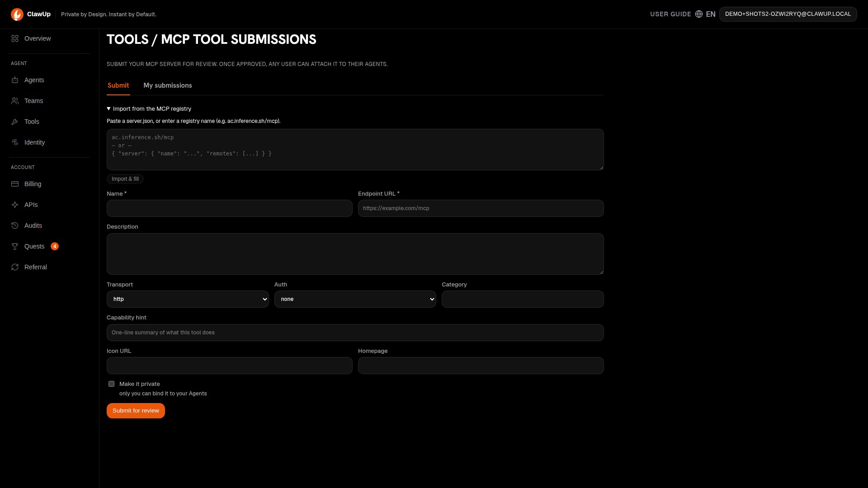The height and width of the screenshot is (488, 868).
Task: Open the Transport dropdown set to http
Action: (188, 299)
